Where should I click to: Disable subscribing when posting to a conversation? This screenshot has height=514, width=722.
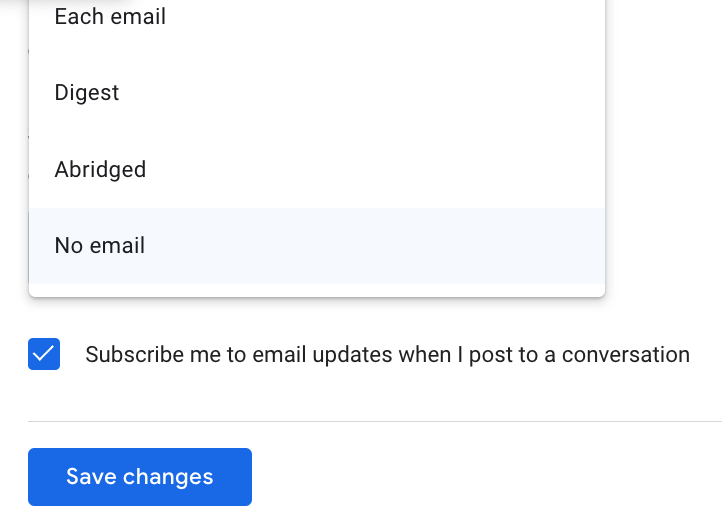pos(44,354)
